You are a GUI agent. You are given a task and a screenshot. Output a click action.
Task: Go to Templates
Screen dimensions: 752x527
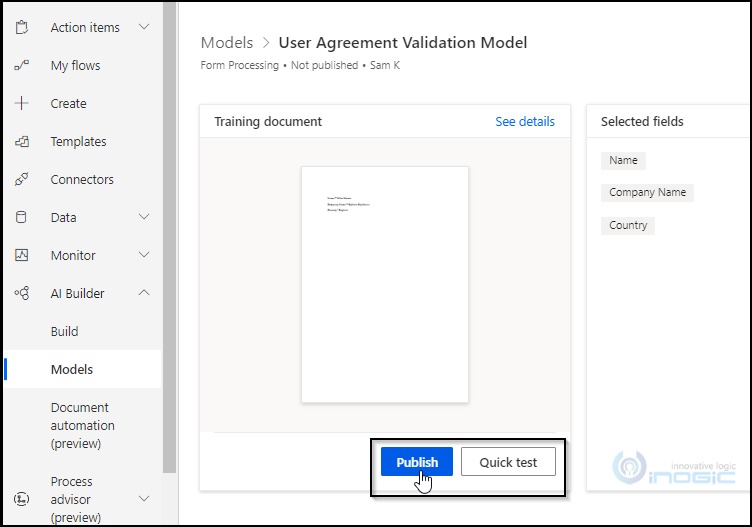pos(79,141)
